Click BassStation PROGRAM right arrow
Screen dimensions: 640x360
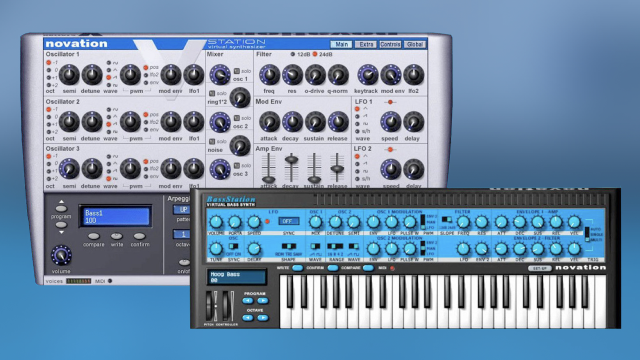[x=263, y=301]
